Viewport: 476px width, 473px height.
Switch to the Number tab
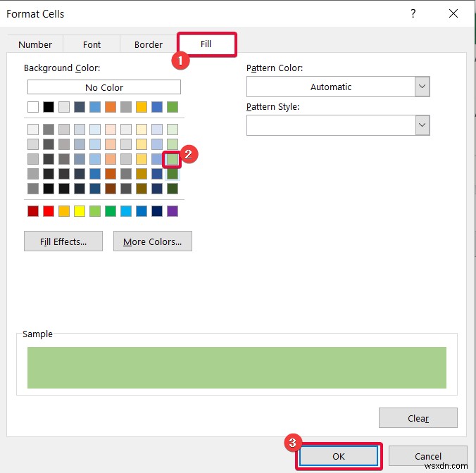[35, 44]
